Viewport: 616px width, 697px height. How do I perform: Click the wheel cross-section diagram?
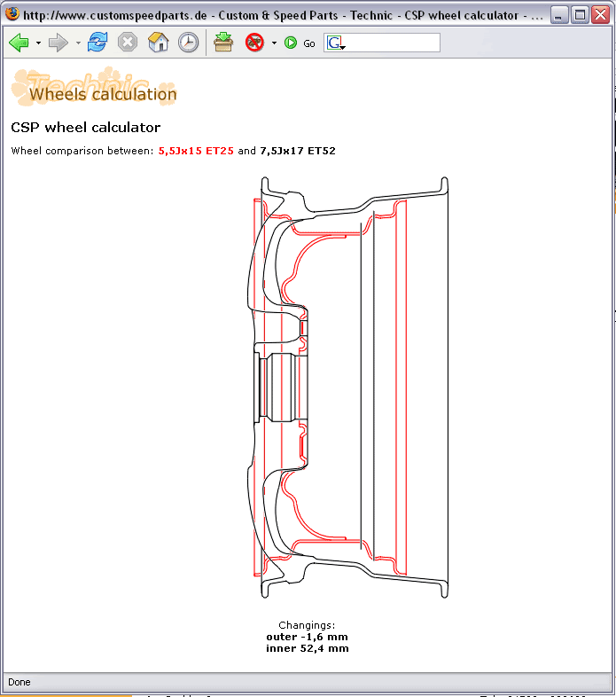[x=351, y=388]
